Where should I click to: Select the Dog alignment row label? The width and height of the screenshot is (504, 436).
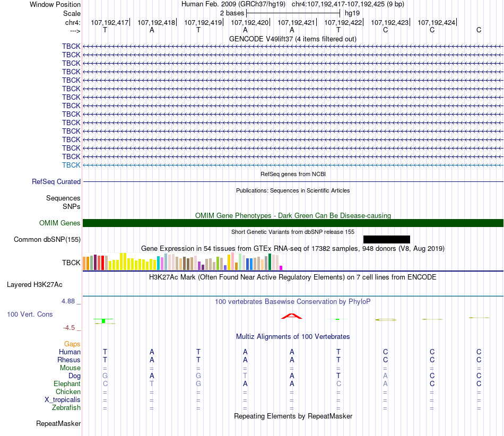coord(74,376)
